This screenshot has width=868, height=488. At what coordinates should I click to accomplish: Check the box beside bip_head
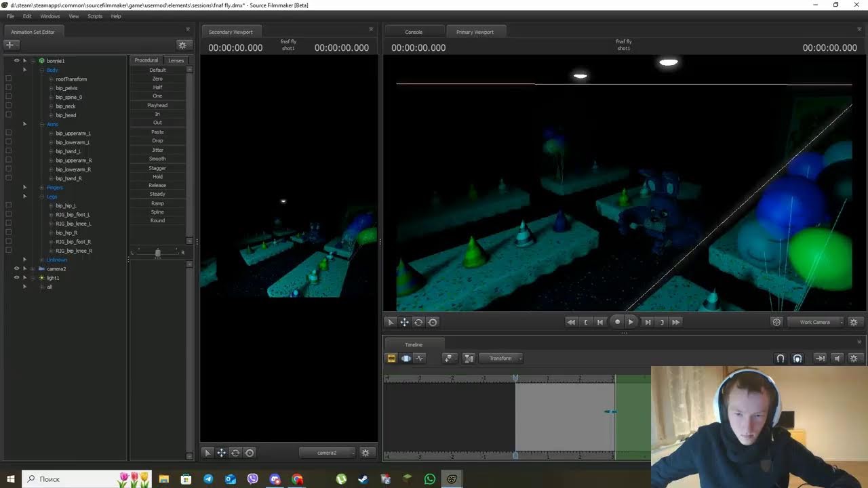(8, 115)
